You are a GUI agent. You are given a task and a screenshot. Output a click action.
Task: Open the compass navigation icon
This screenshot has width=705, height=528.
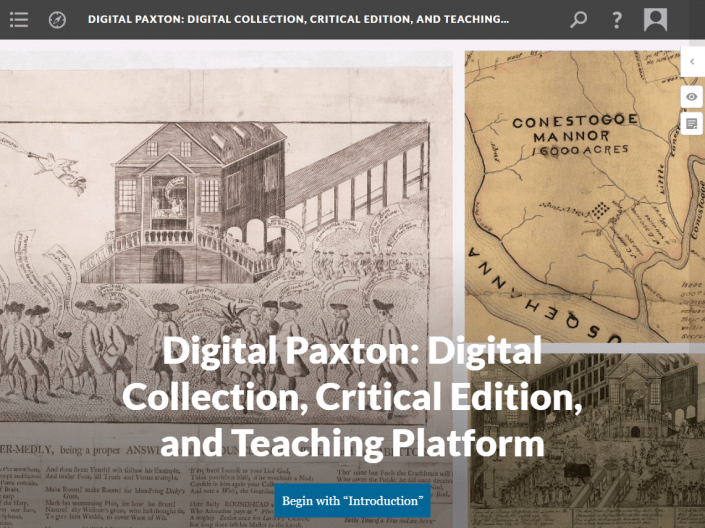[57, 20]
